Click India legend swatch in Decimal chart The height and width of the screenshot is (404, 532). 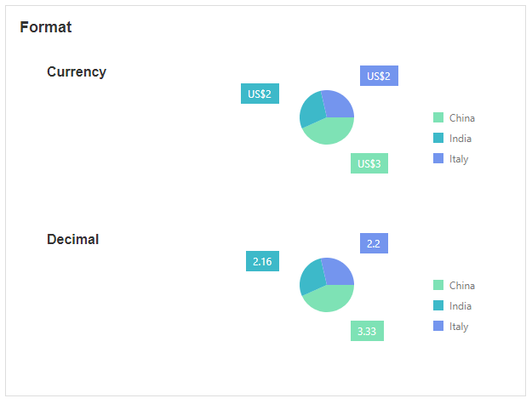438,306
